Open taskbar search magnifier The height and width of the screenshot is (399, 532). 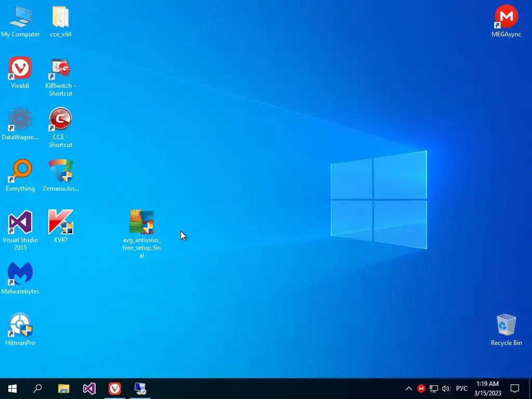point(37,389)
